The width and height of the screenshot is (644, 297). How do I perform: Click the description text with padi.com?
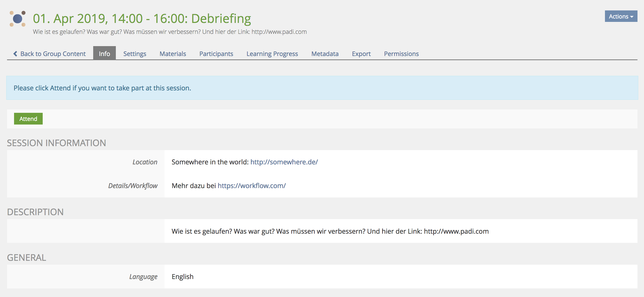[330, 231]
